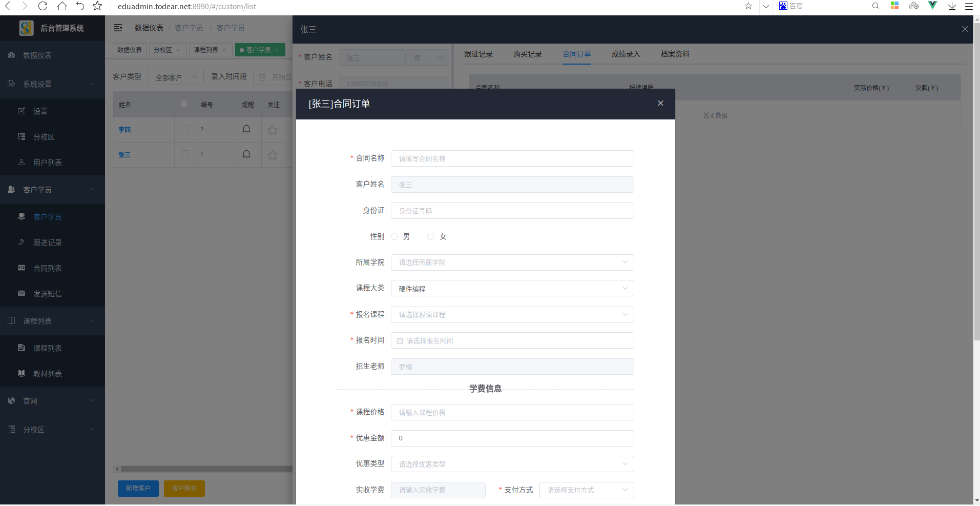
Task: Select 女 gender radio button
Action: (x=431, y=236)
